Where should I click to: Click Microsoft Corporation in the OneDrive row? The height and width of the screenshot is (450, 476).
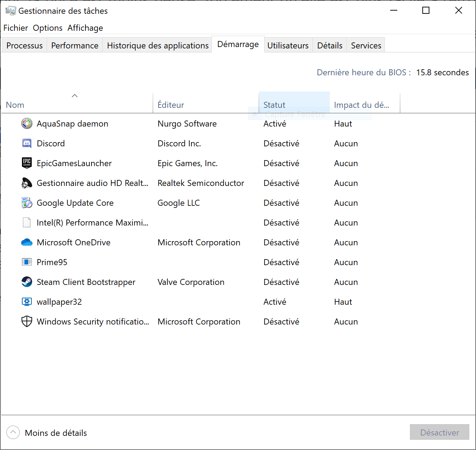click(x=199, y=242)
